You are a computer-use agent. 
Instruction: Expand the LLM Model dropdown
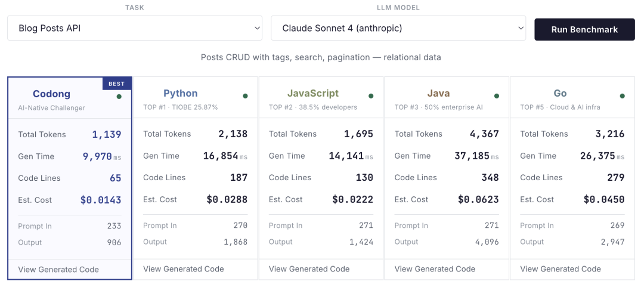click(x=398, y=28)
